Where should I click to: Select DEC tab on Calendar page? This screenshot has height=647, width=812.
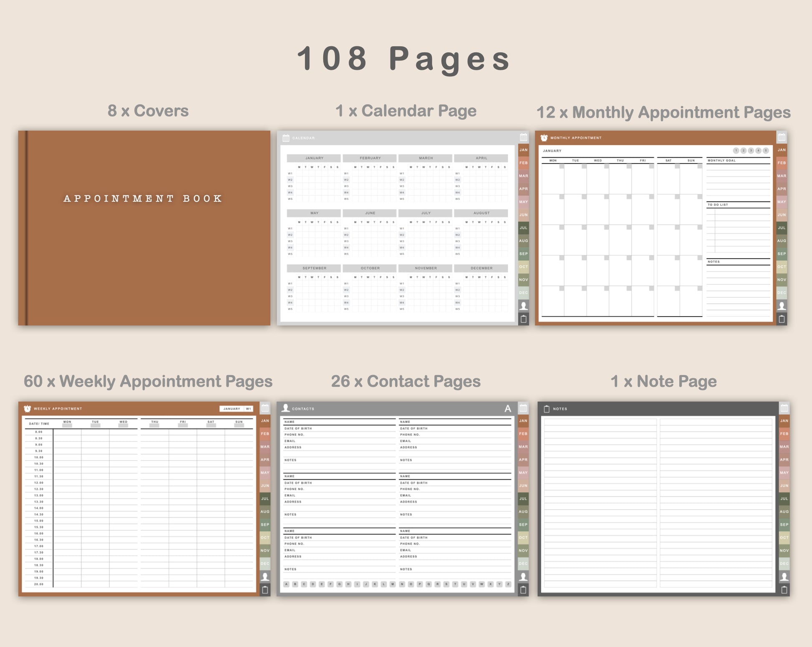[523, 293]
